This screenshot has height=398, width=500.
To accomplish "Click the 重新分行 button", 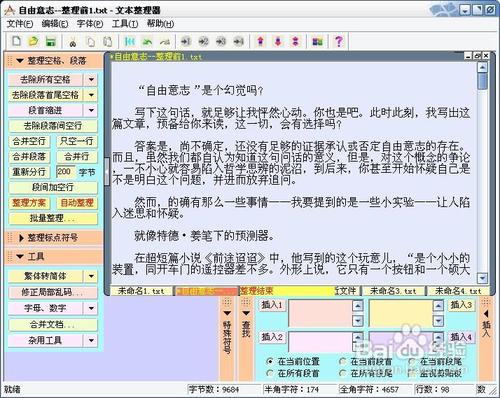I will 29,172.
